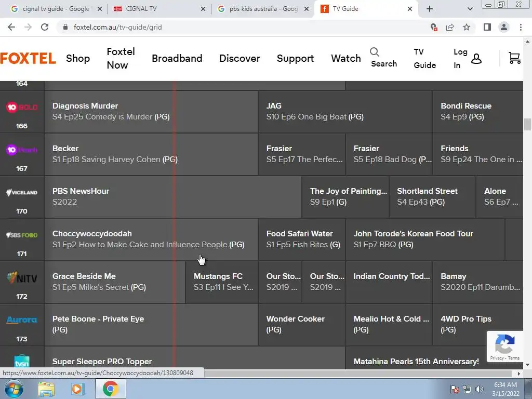Switch to pbs kids austraila tab

click(263, 9)
